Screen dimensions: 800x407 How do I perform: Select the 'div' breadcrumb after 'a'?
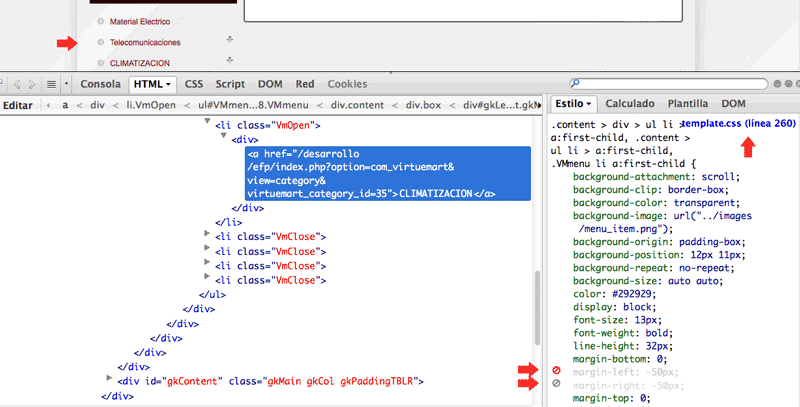[x=97, y=105]
